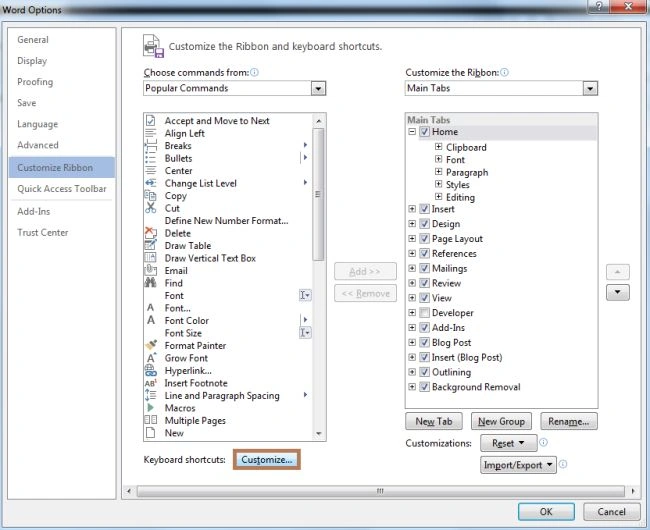This screenshot has height=530, width=650.
Task: Uncheck the Insert tab checkbox
Action: click(x=424, y=209)
